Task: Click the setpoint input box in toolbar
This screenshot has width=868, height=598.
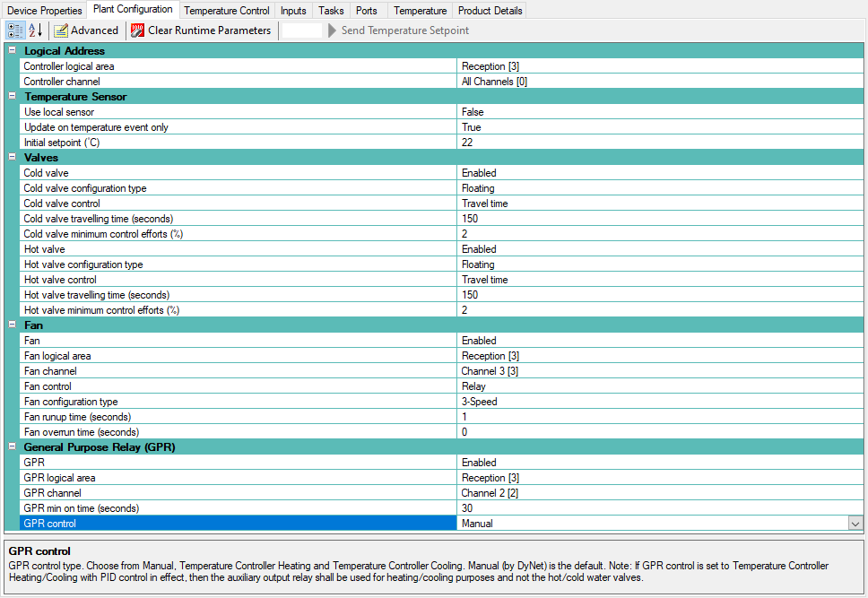Action: tap(303, 30)
